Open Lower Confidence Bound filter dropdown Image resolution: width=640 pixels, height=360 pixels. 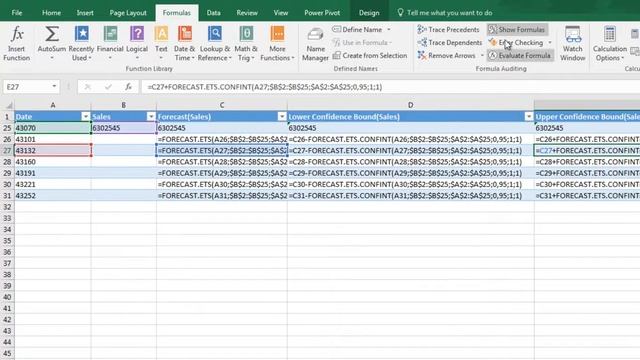(x=529, y=117)
